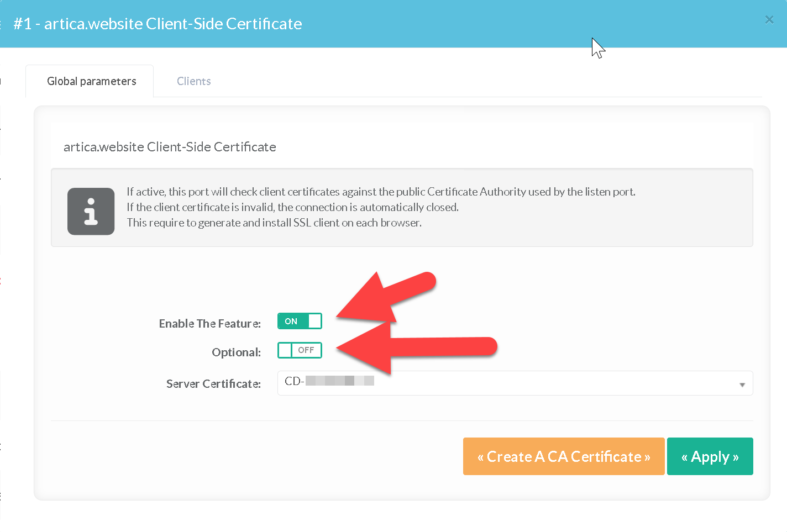Apply the certificate settings
The image size is (787, 532).
point(710,456)
